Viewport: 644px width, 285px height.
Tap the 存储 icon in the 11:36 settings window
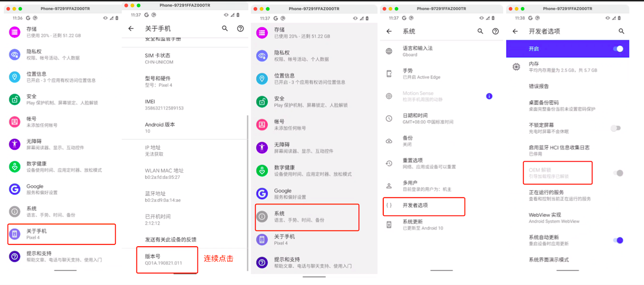coord(15,32)
